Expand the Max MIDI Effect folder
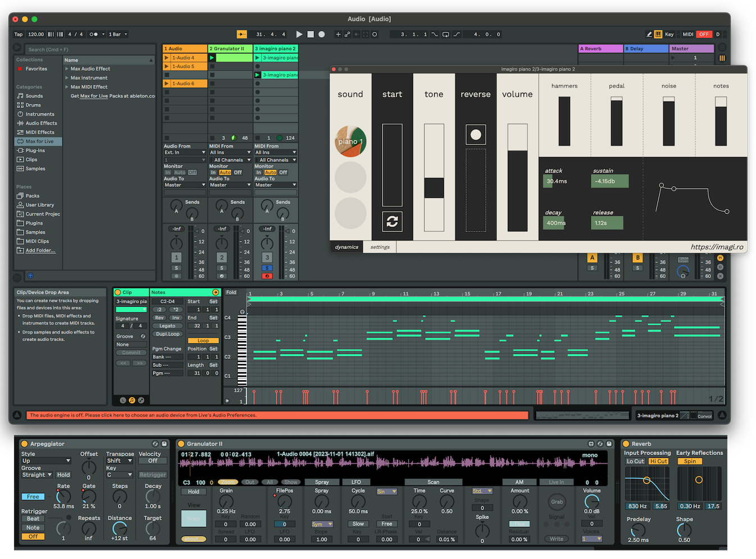The image size is (756, 559). click(67, 87)
